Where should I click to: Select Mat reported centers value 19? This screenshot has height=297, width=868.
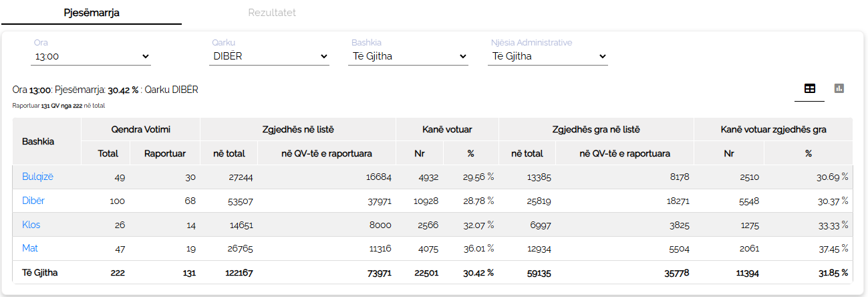coord(190,248)
